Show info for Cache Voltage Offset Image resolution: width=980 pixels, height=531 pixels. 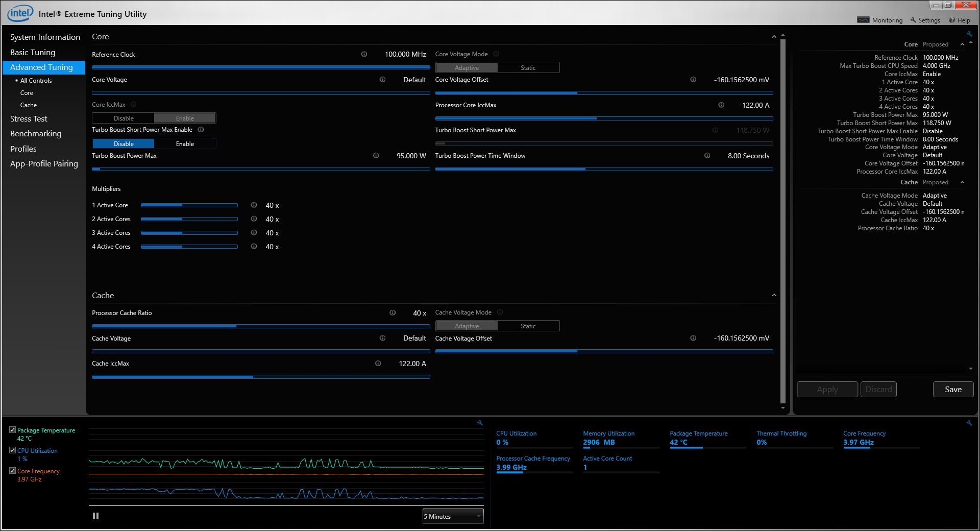693,338
